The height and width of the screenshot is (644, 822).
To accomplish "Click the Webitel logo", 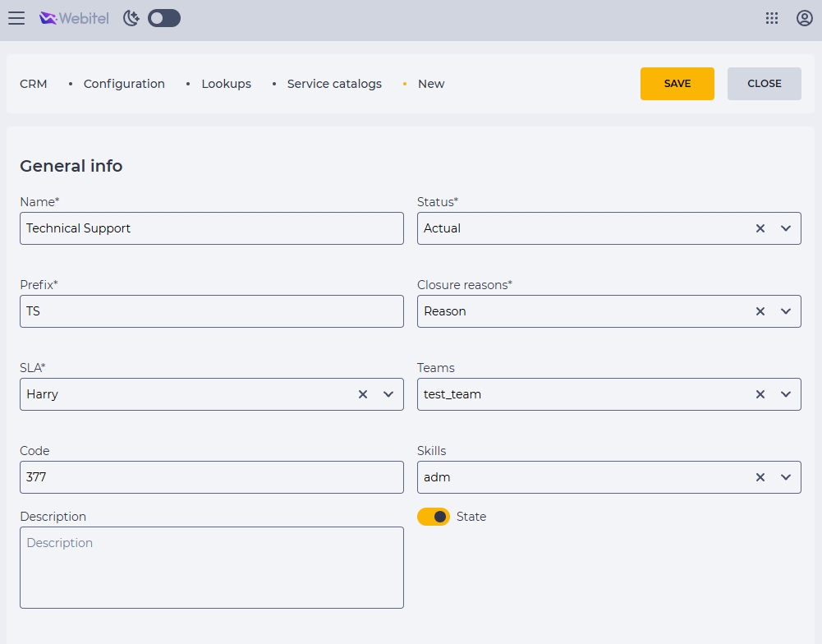I will pyautogui.click(x=74, y=18).
